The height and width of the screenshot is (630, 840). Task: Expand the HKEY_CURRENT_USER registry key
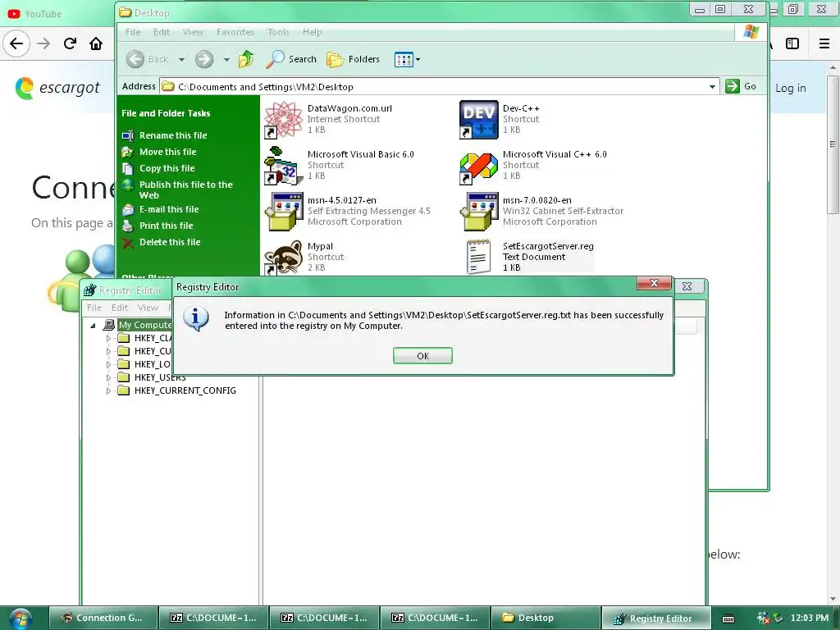[x=108, y=351]
